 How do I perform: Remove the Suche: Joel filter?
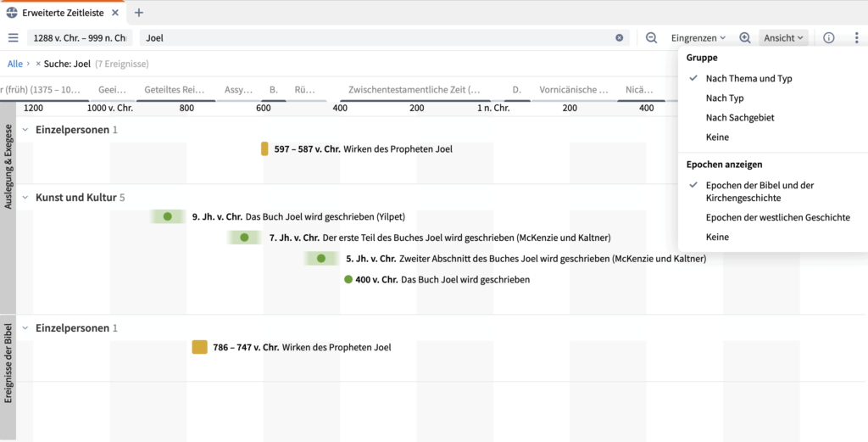coord(38,64)
